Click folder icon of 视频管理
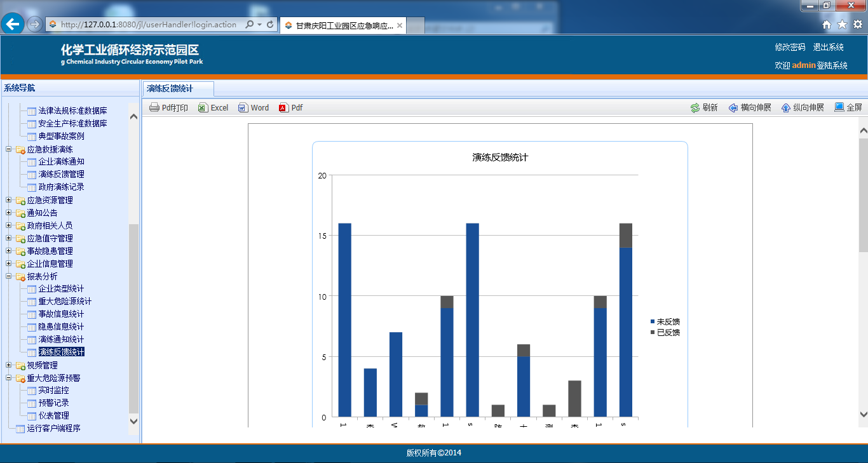This screenshot has width=868, height=463. pos(20,365)
